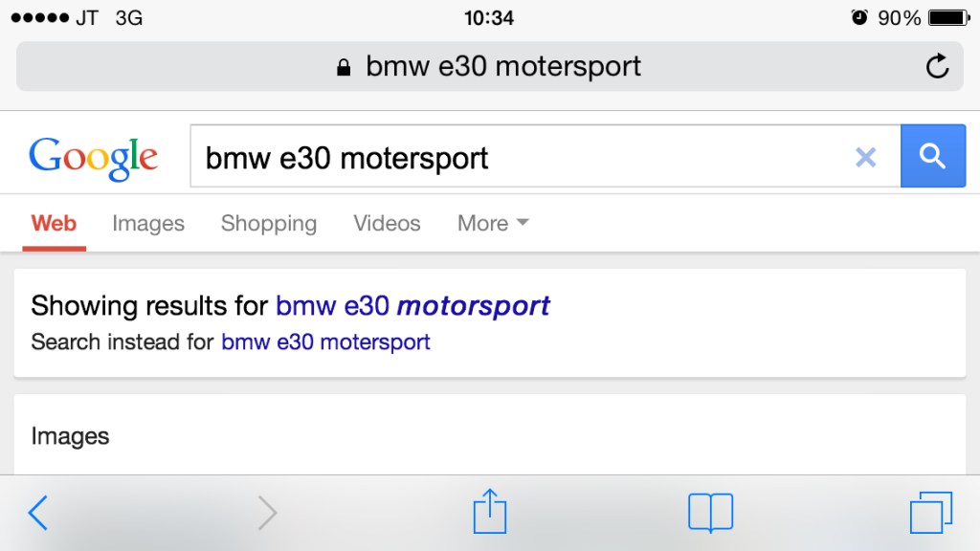Switch to the Images tab

pos(148,224)
